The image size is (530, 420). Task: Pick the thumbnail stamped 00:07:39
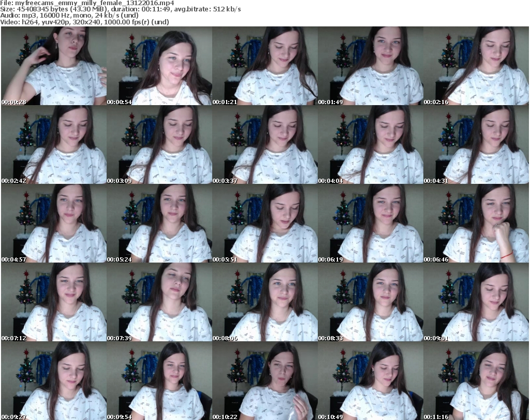[159, 302]
